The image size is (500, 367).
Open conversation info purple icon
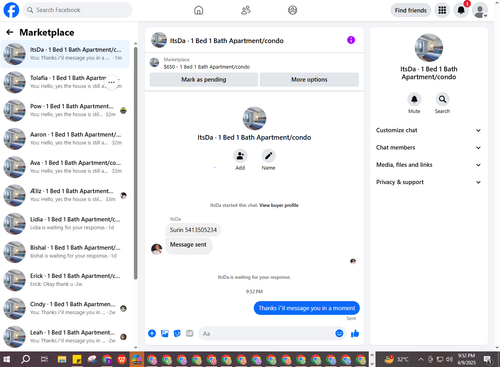click(x=351, y=40)
